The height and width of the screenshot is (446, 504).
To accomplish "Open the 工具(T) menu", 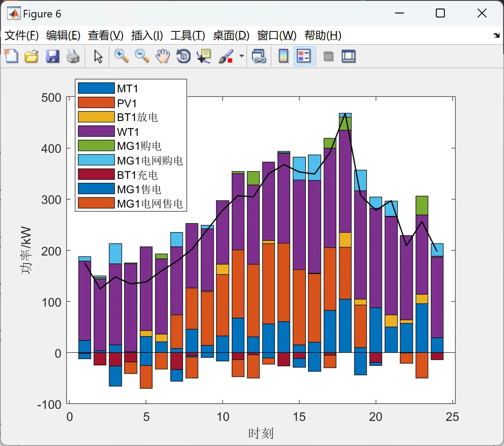I will point(188,35).
